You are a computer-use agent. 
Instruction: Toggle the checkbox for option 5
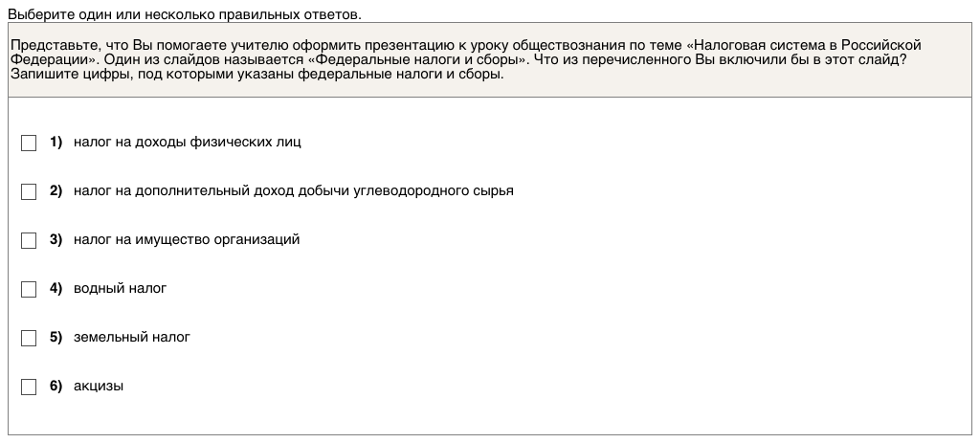(x=29, y=338)
